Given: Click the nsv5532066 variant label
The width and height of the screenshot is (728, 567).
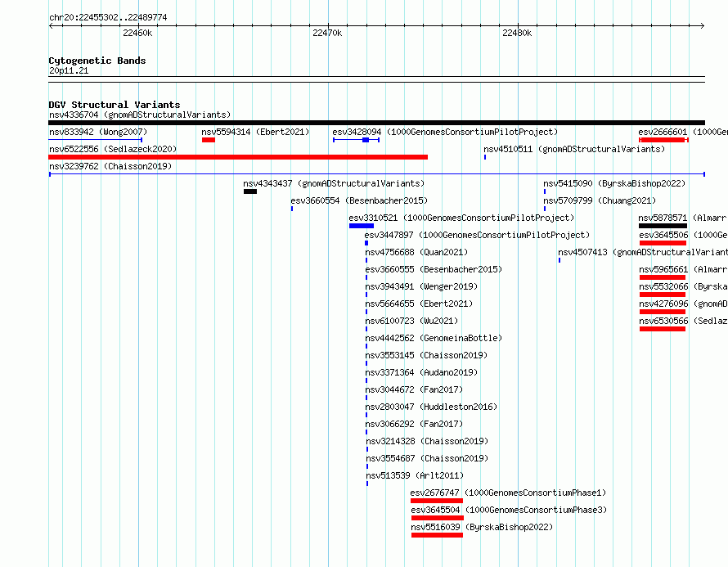Looking at the screenshot, I should click(684, 286).
